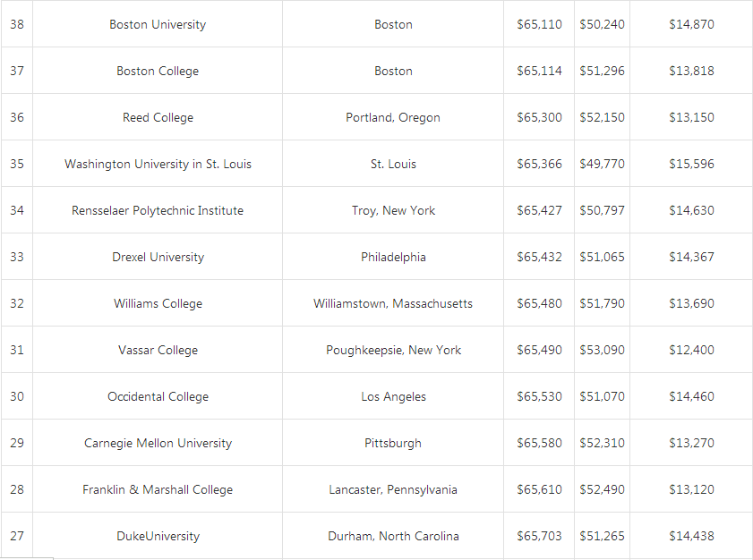Select the DukeUniversity cell
The image size is (753, 560).
[x=158, y=536]
